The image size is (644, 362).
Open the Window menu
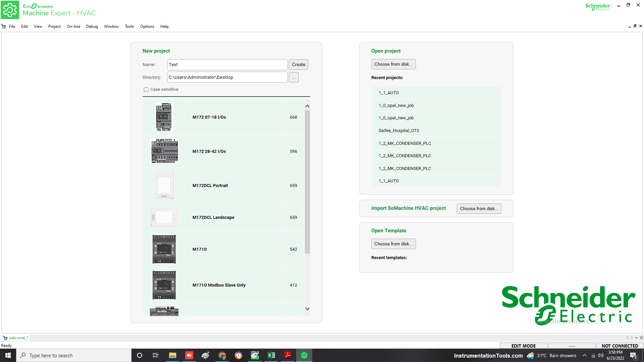(111, 26)
